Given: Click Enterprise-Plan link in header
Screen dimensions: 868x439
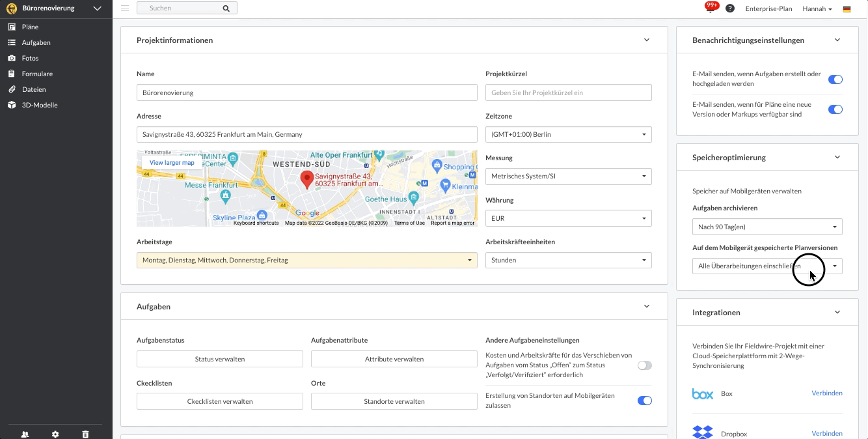Looking at the screenshot, I should click(769, 9).
